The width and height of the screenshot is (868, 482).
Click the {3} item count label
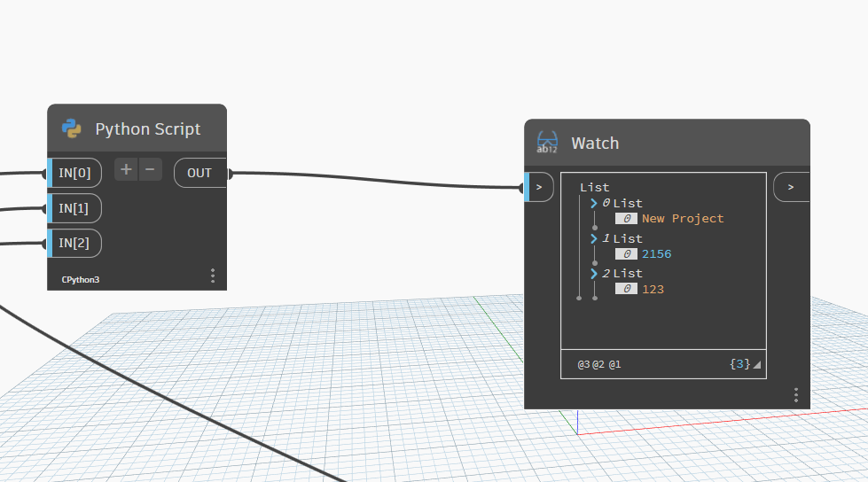740,364
